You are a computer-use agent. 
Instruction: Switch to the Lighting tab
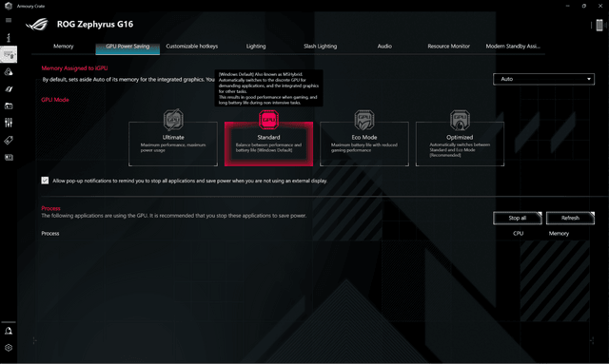click(x=256, y=47)
